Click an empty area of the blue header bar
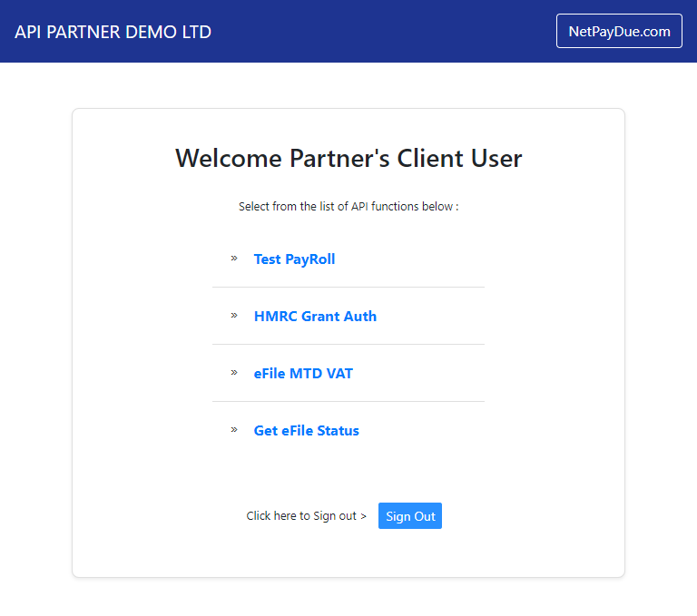Viewport: 697px width, 616px height. point(381,32)
